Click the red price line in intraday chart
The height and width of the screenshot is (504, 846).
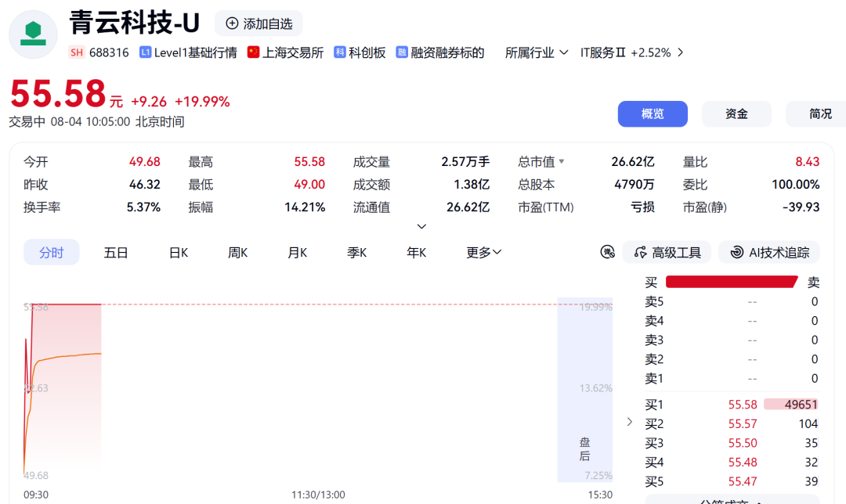(67, 304)
